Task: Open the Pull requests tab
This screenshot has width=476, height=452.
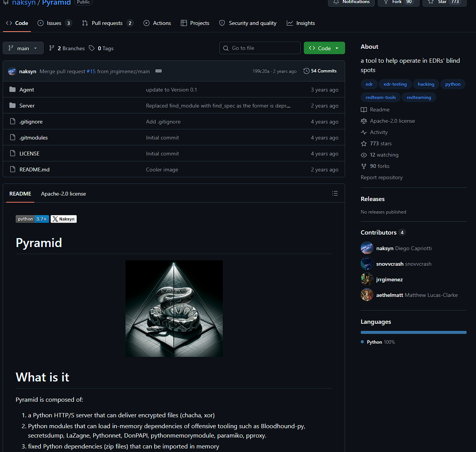Action: coord(107,23)
